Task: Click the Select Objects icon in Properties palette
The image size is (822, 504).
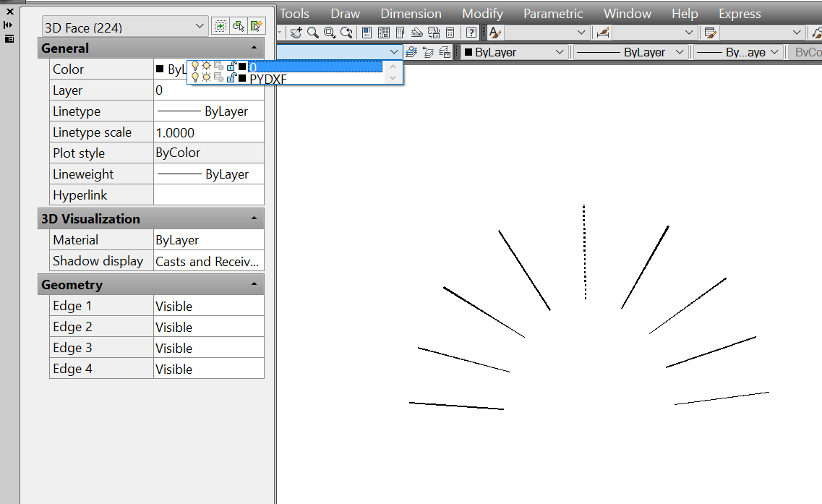Action: pos(239,25)
